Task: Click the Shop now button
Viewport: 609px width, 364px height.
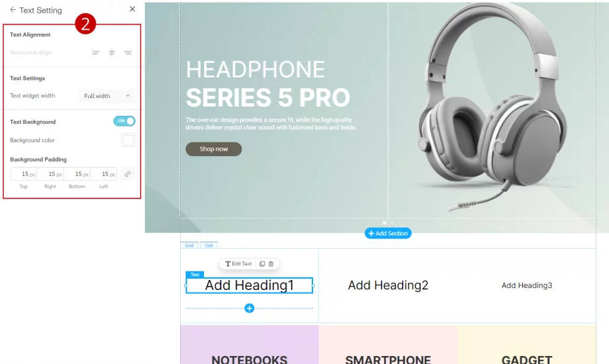Action: [x=214, y=149]
